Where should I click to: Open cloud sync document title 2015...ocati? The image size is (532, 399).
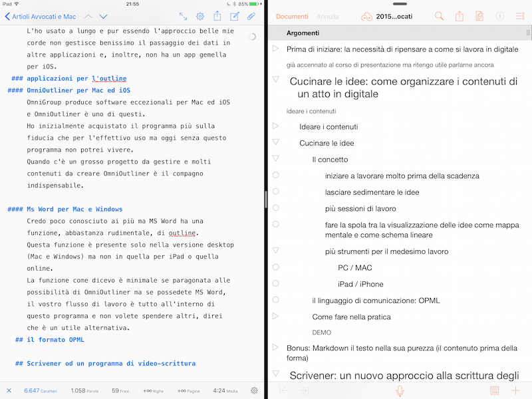coord(387,17)
